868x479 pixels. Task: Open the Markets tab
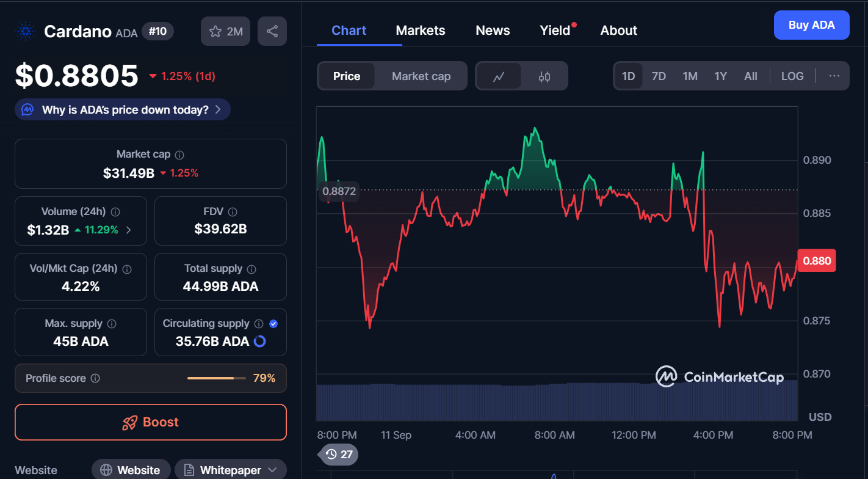421,31
